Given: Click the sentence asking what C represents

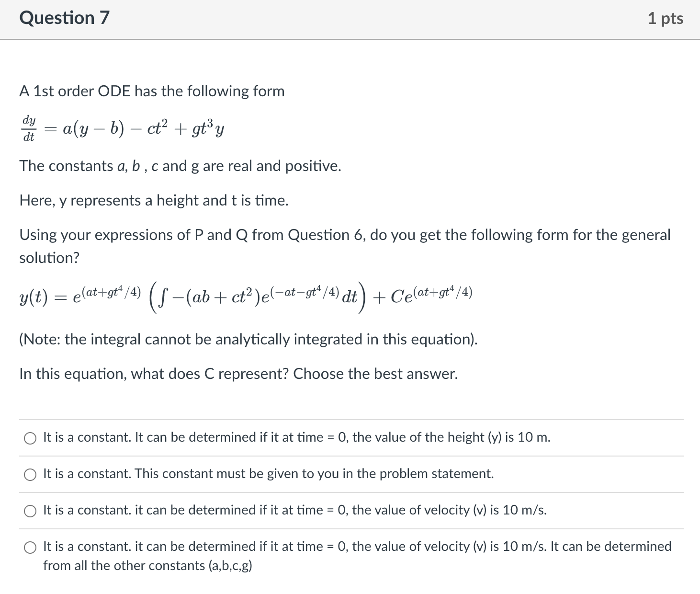Looking at the screenshot, I should (238, 374).
